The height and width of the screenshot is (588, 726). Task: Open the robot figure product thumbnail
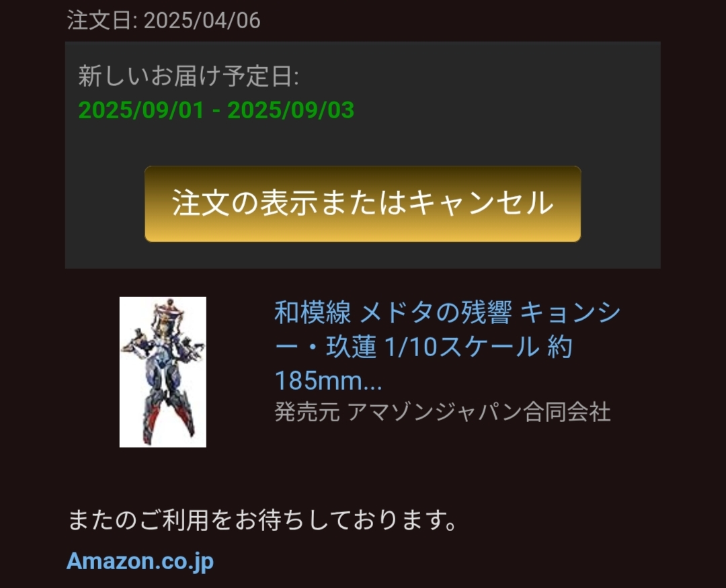(x=163, y=372)
